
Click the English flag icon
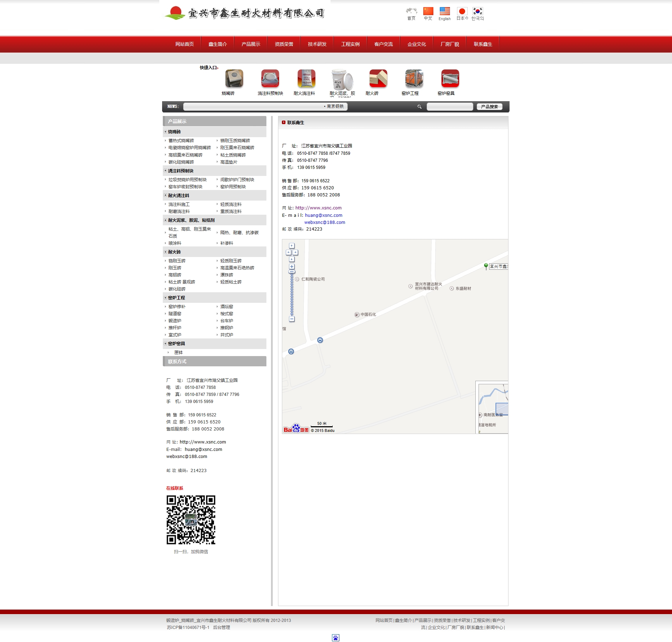click(x=444, y=11)
